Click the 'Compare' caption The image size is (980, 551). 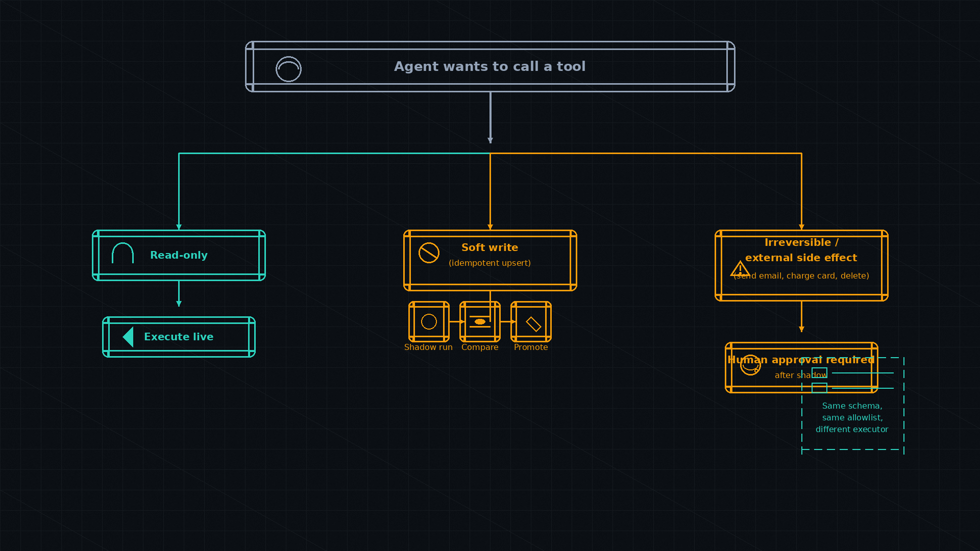[480, 347]
